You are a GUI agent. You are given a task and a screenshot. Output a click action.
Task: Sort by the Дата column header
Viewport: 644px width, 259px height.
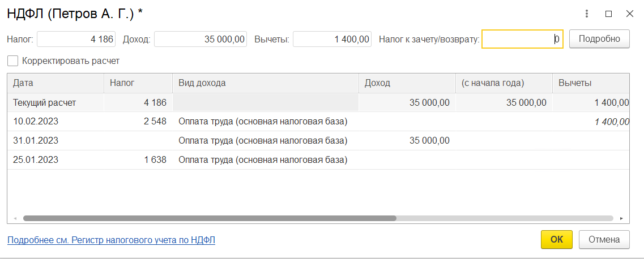[x=55, y=83]
